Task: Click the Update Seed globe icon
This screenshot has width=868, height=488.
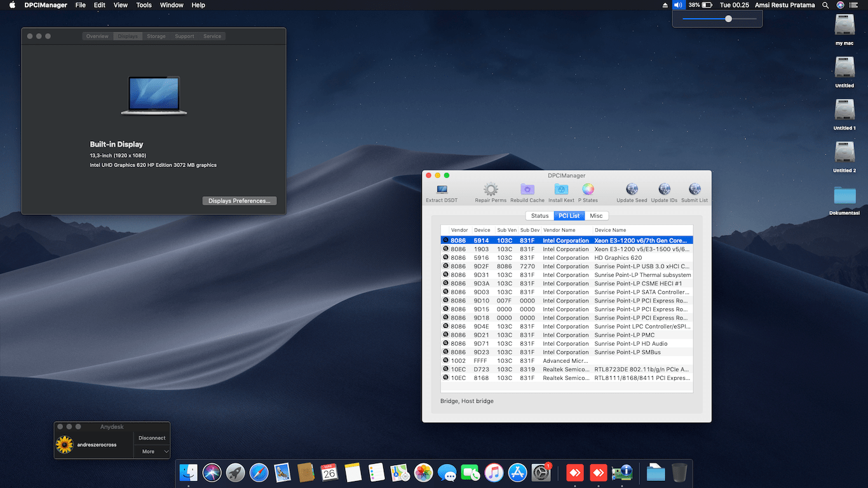Action: click(632, 190)
